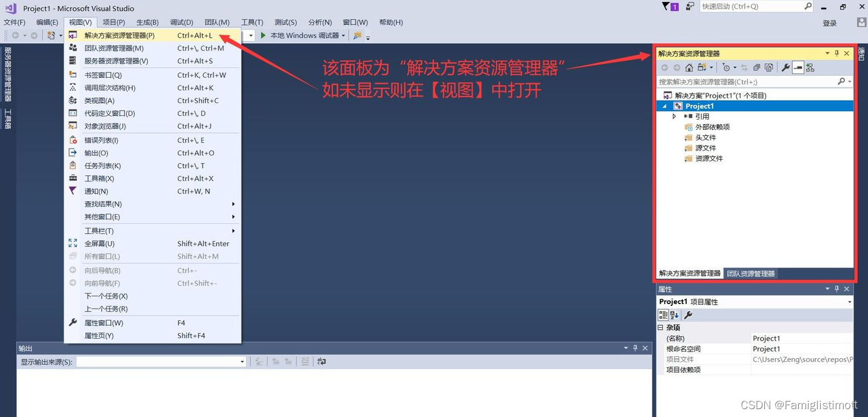Collapse the 杂项 category in Properties
Image resolution: width=868 pixels, height=417 pixels.
(x=661, y=327)
